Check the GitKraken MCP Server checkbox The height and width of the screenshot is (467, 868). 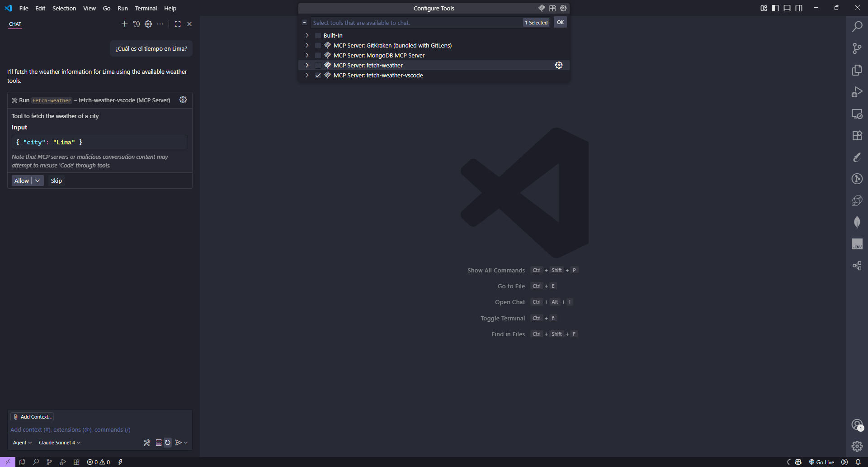pos(318,45)
